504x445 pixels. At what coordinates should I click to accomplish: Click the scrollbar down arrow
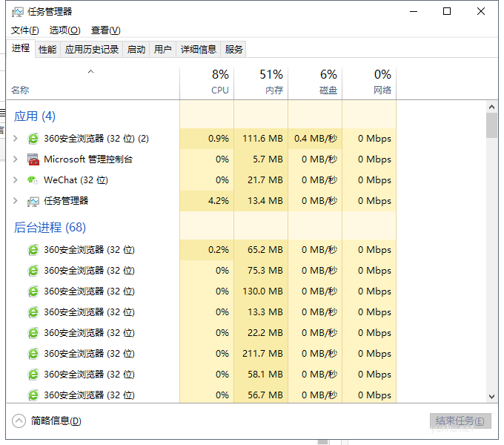(x=491, y=397)
